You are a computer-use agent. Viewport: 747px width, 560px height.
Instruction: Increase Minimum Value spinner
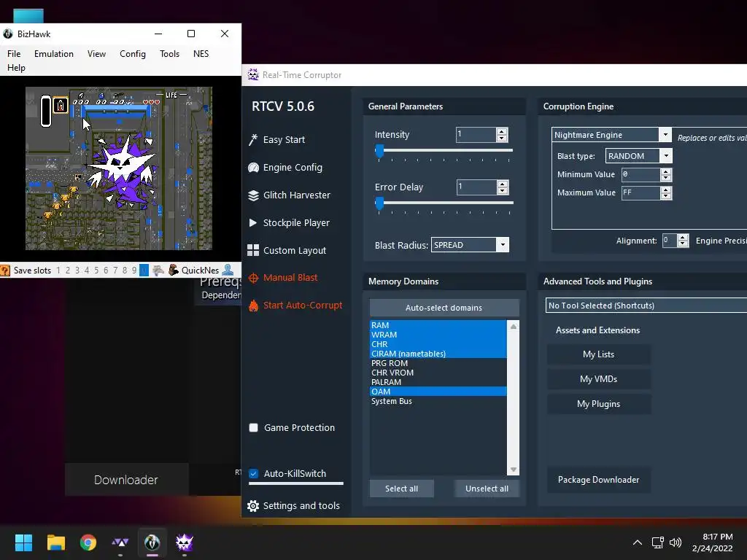pyautogui.click(x=666, y=171)
